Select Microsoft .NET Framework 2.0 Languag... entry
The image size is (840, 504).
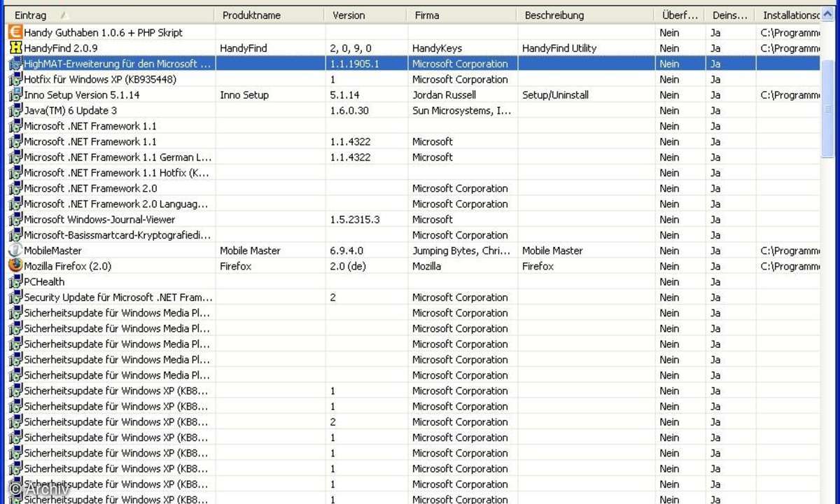tap(116, 204)
